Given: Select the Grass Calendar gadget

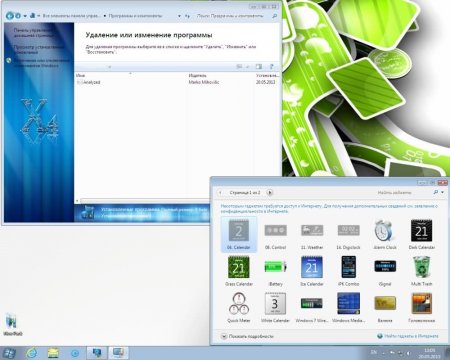Looking at the screenshot, I should coord(239,271).
